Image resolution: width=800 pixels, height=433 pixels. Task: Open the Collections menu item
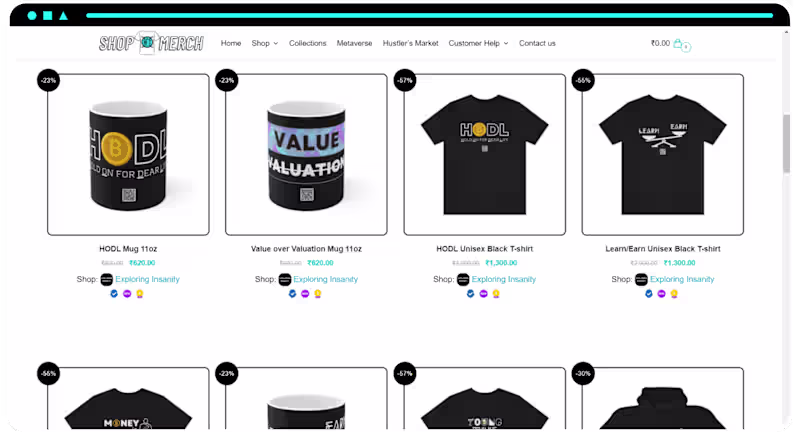[308, 43]
